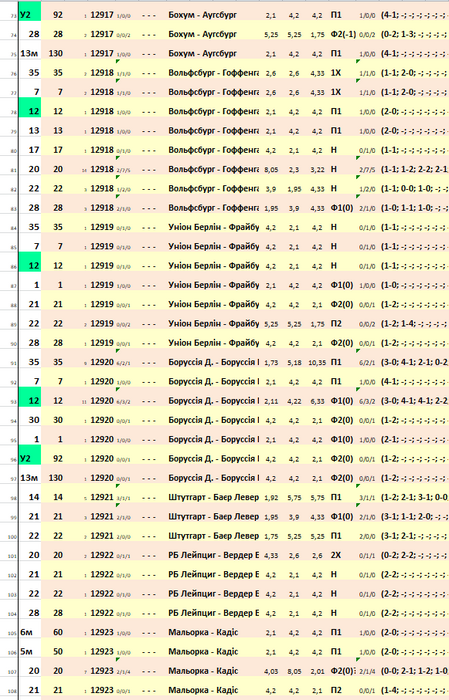Select Уніон Берлін match cell in row 84
Image resolution: width=449 pixels, height=700 pixels.
213,227
